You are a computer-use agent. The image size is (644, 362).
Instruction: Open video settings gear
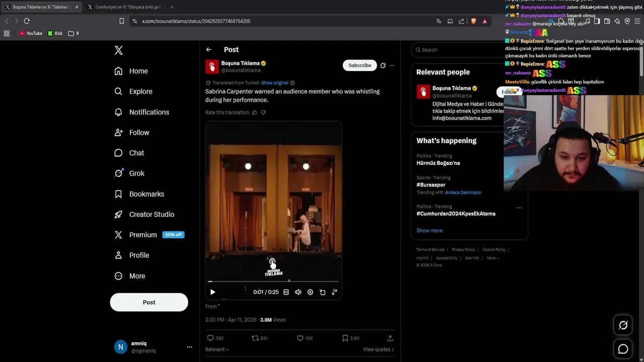tap(310, 292)
